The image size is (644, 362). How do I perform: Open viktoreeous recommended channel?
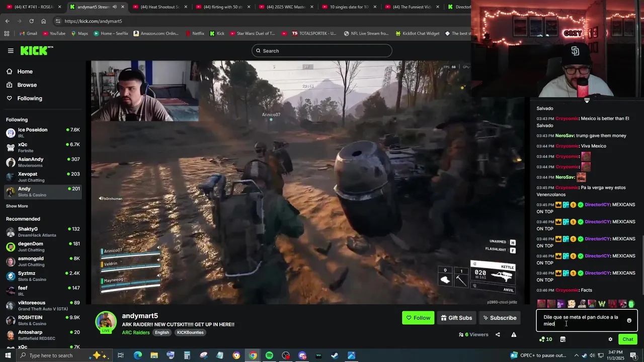(43, 306)
